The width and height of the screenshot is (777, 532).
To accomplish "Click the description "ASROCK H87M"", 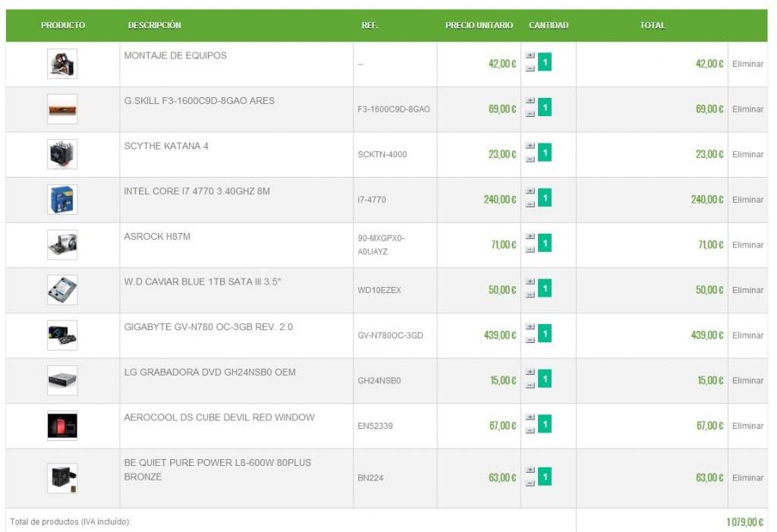I will pyautogui.click(x=157, y=237).
